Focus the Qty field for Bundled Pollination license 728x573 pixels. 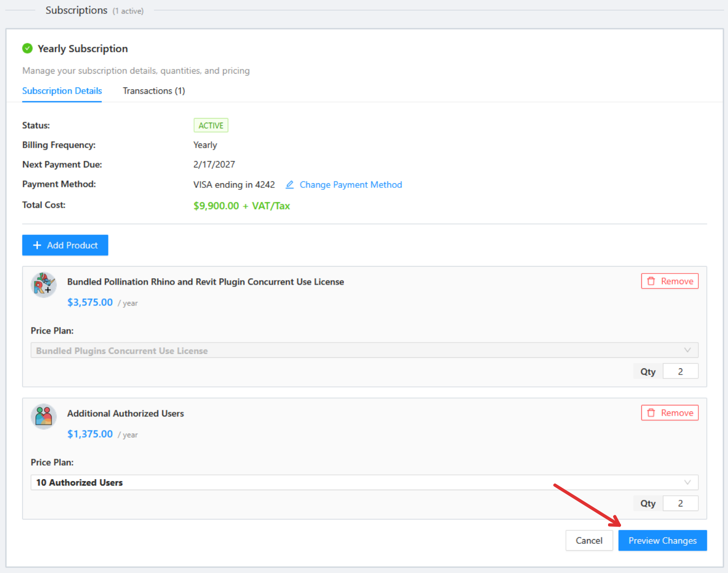click(x=680, y=372)
